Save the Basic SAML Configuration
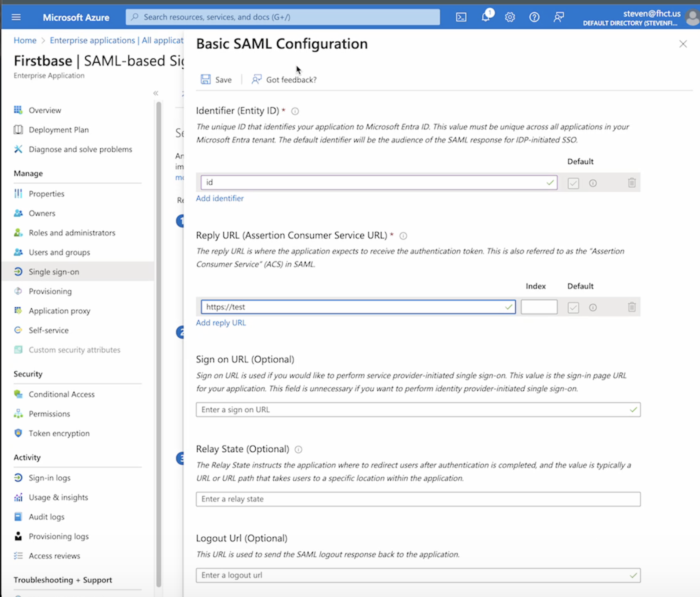This screenshot has width=700, height=597. coord(217,80)
